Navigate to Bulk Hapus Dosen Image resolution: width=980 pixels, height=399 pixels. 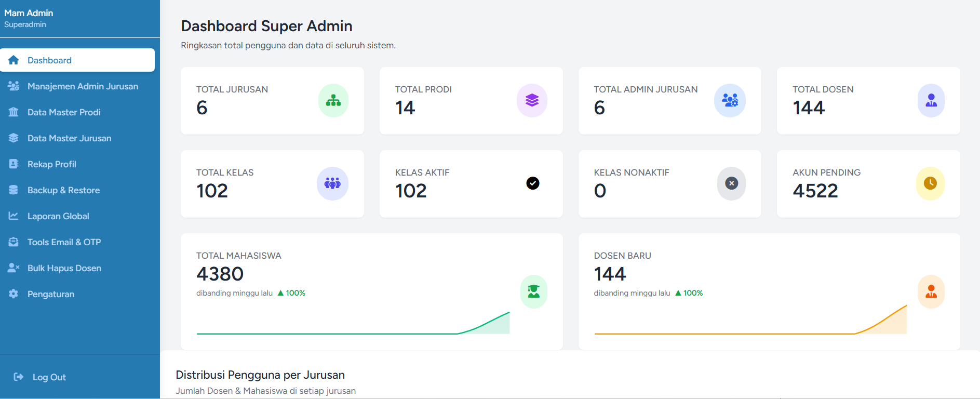(64, 268)
